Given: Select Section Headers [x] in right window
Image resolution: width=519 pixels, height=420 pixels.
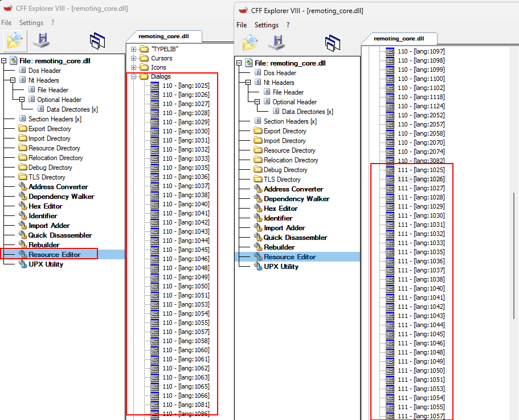Looking at the screenshot, I should coord(290,121).
